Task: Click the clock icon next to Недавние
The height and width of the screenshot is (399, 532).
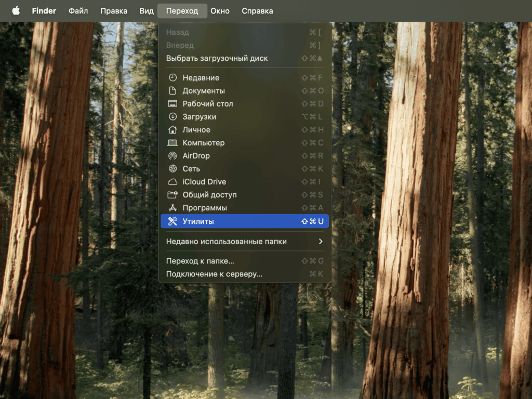Action: click(172, 78)
